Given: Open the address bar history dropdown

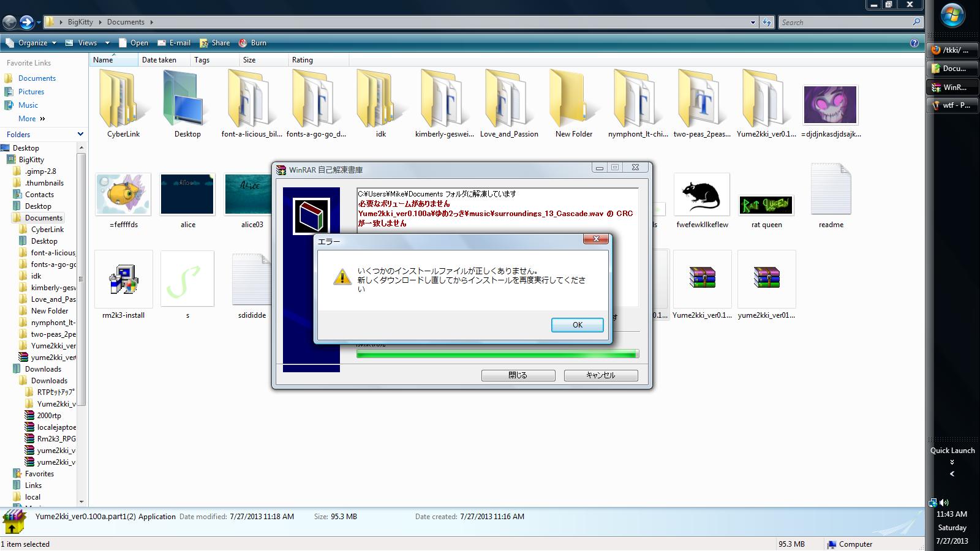Looking at the screenshot, I should 753,22.
